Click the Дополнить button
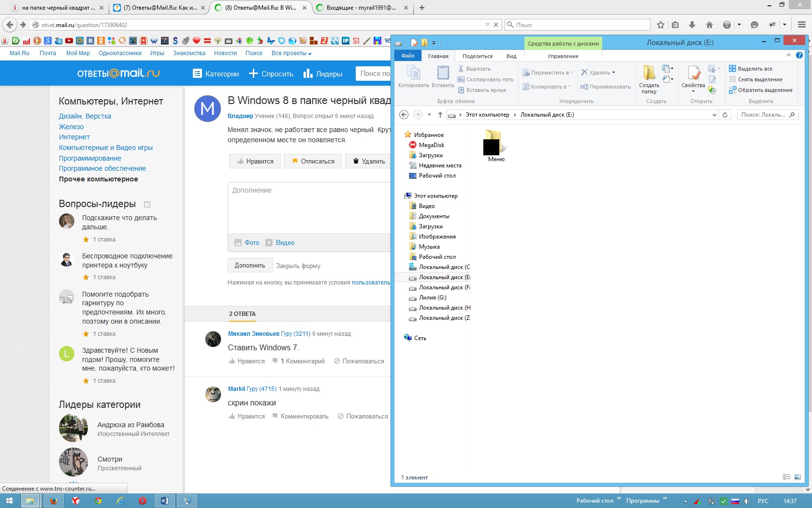Viewport: 812px width, 508px height. tap(250, 265)
